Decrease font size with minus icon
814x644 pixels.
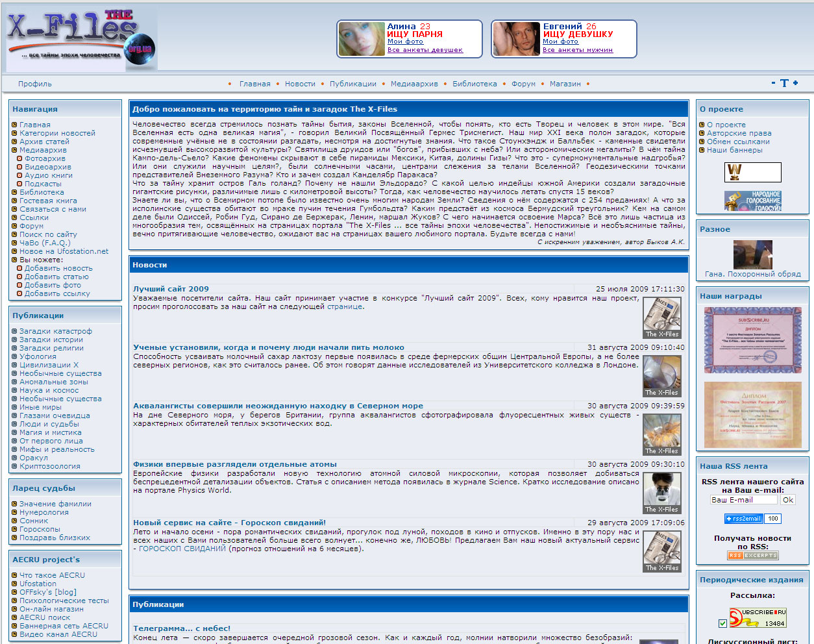(773, 83)
